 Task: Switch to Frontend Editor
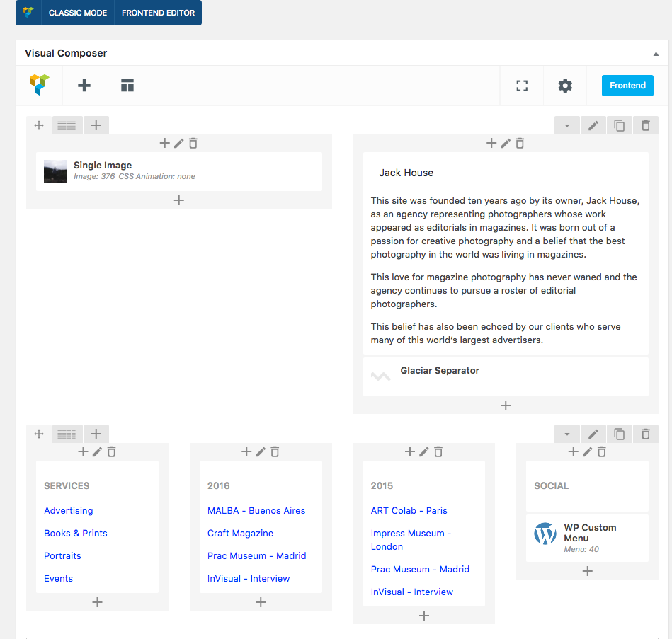pyautogui.click(x=158, y=13)
